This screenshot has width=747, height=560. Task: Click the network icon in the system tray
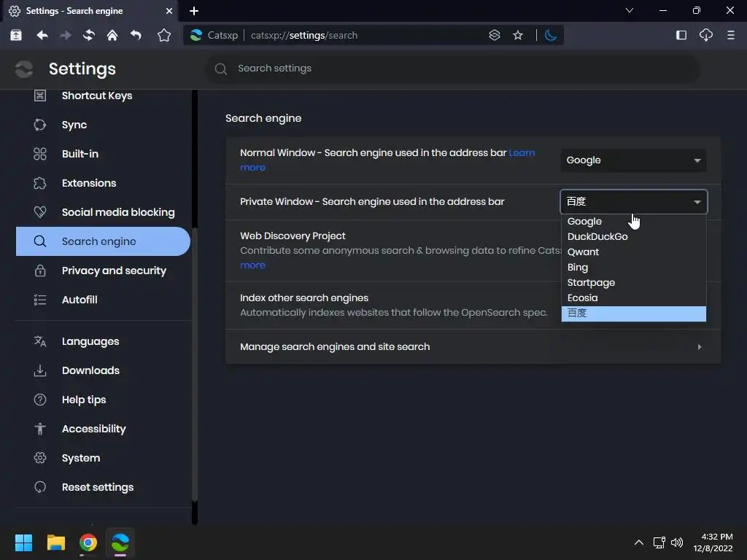[x=659, y=542]
